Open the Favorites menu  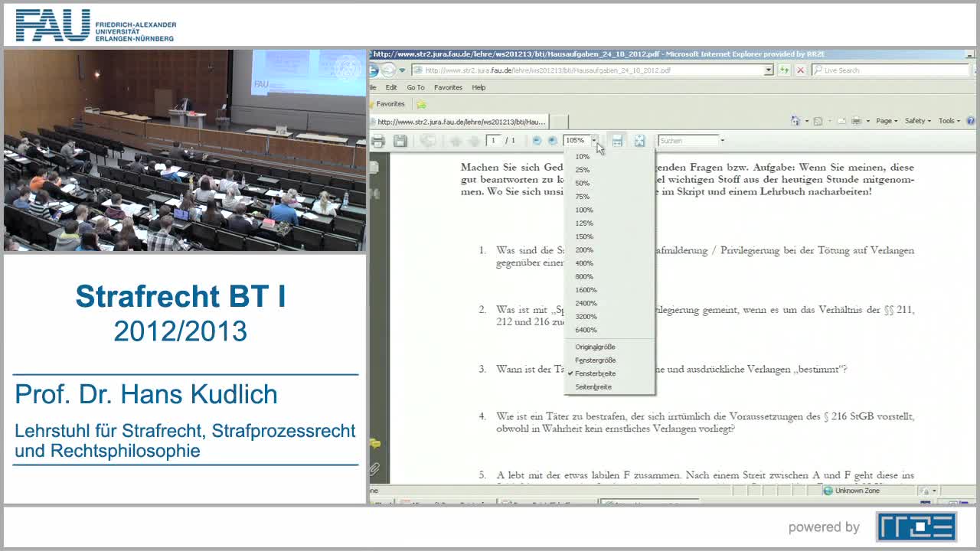coord(449,87)
